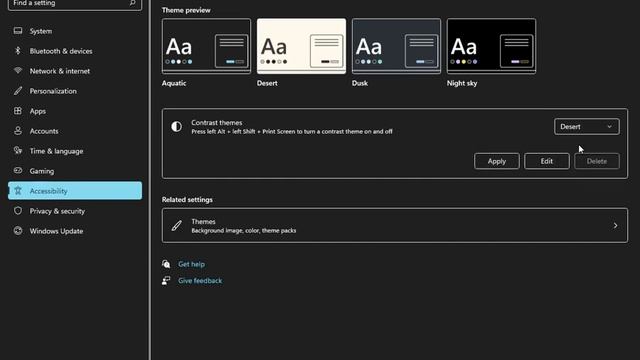Click the Time & language globe icon
Viewport: 640px width, 360px height.
(x=18, y=151)
